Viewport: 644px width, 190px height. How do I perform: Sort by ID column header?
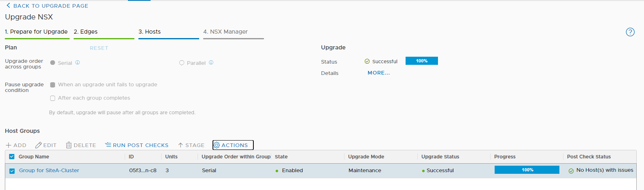131,157
